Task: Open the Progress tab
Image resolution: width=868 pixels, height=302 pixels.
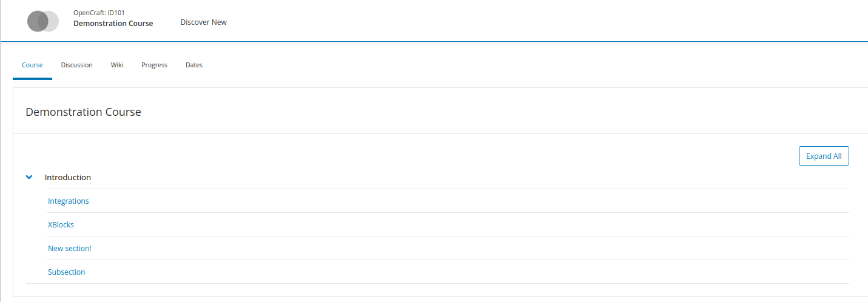Action: 154,65
